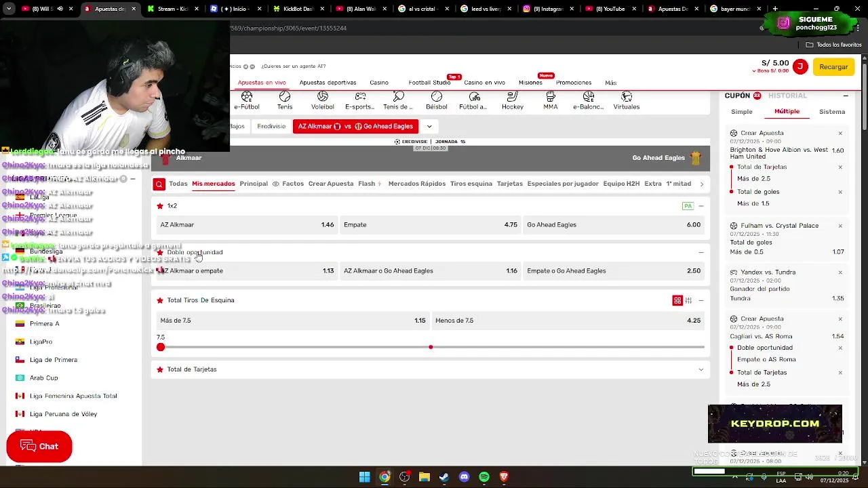Screen dimensions: 868x488
Task: Open the Brave browser taskbar icon
Action: point(504,477)
